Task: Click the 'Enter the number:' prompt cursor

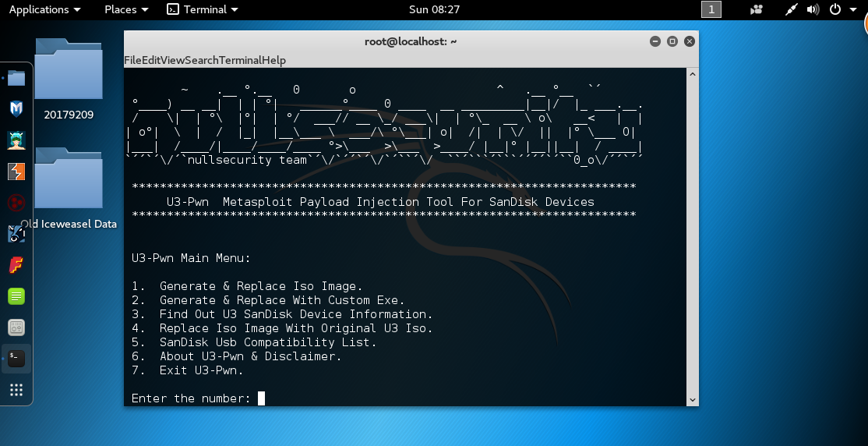Action: (x=261, y=398)
